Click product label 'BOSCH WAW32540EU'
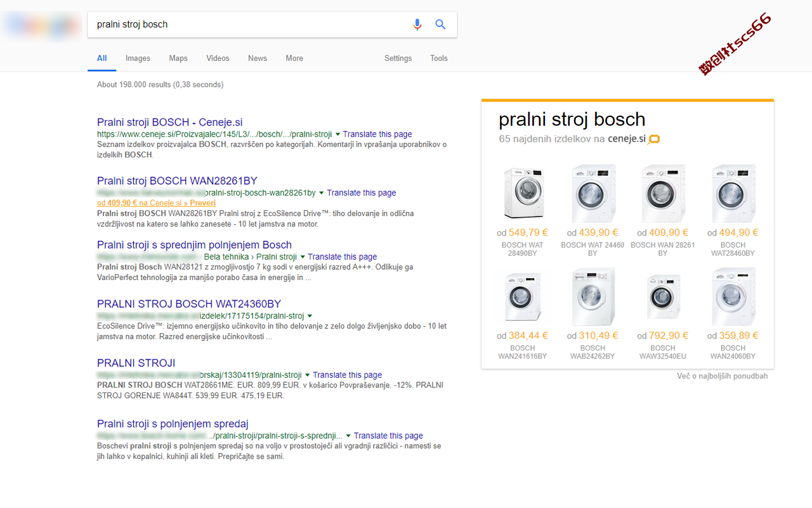 (663, 352)
